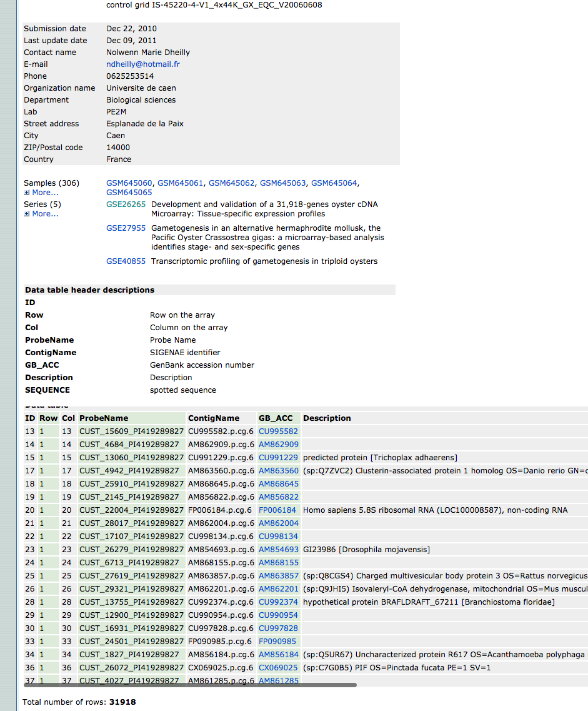
Task: Select the ProbeName column header
Action: (x=104, y=418)
